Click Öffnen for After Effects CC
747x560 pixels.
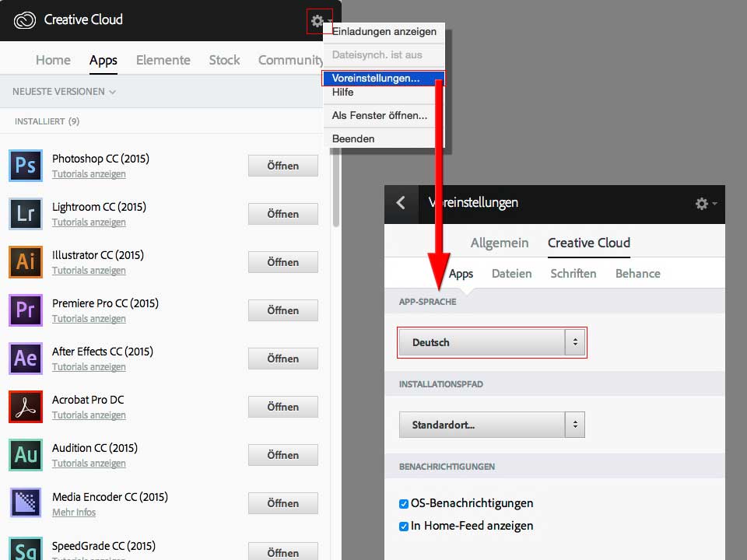click(283, 359)
